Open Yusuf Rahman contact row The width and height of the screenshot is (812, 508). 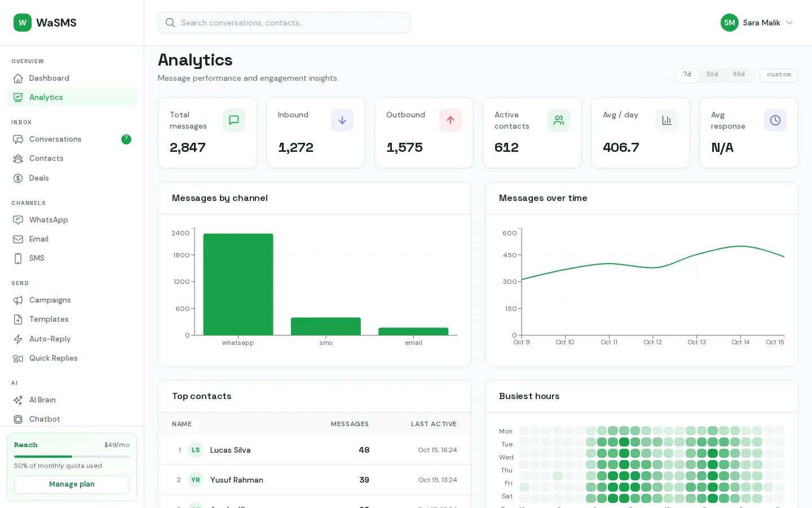[315, 480]
